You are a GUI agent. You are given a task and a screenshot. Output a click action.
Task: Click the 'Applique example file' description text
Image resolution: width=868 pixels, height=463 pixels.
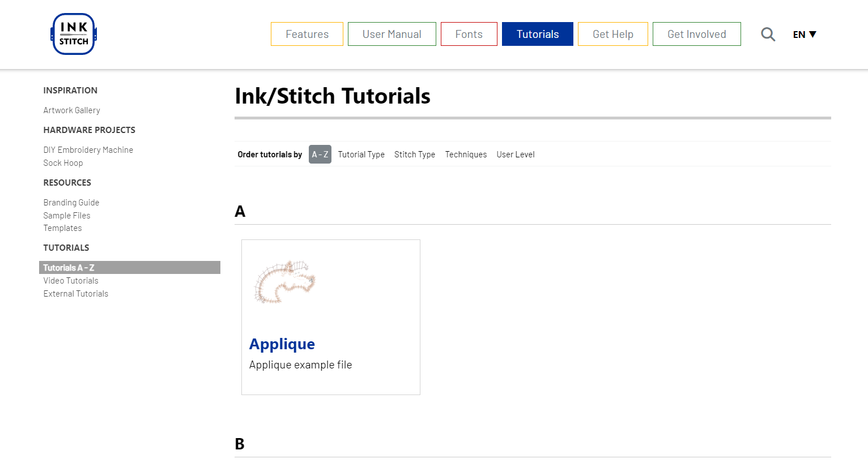[301, 365]
